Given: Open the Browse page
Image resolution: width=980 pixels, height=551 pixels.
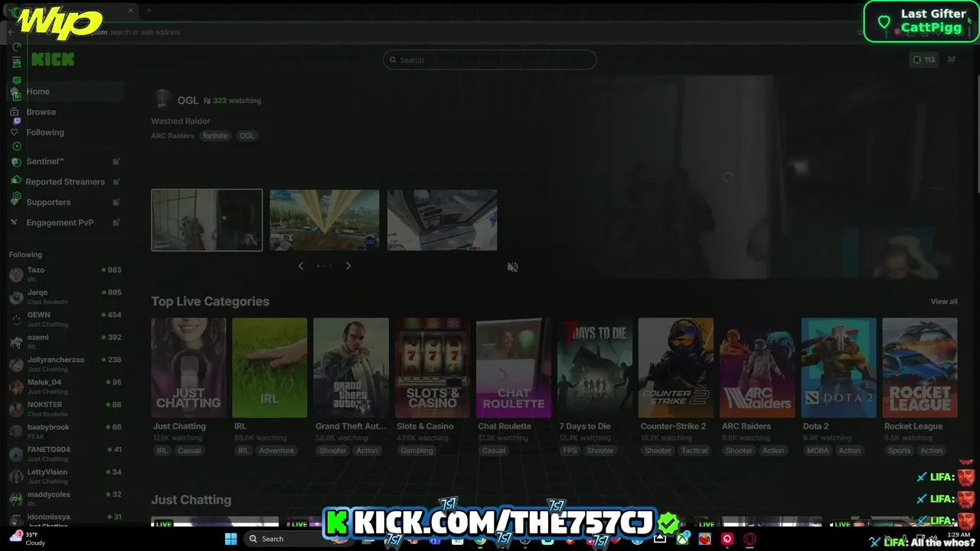Looking at the screenshot, I should [66, 112].
